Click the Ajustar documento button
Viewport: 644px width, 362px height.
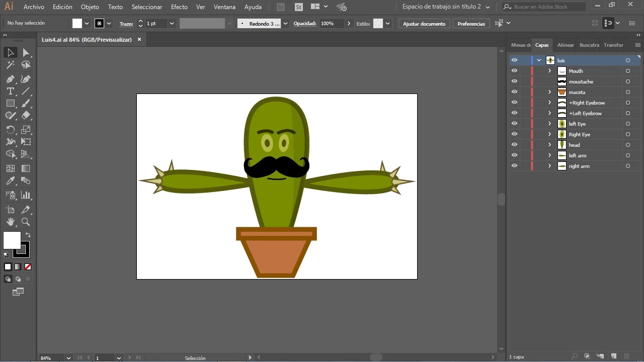click(424, 24)
